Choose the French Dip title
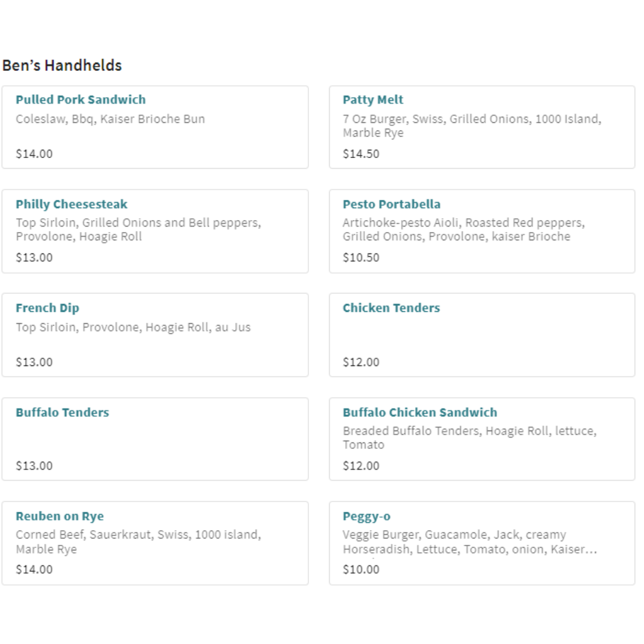Image resolution: width=644 pixels, height=644 pixels. coord(47,308)
